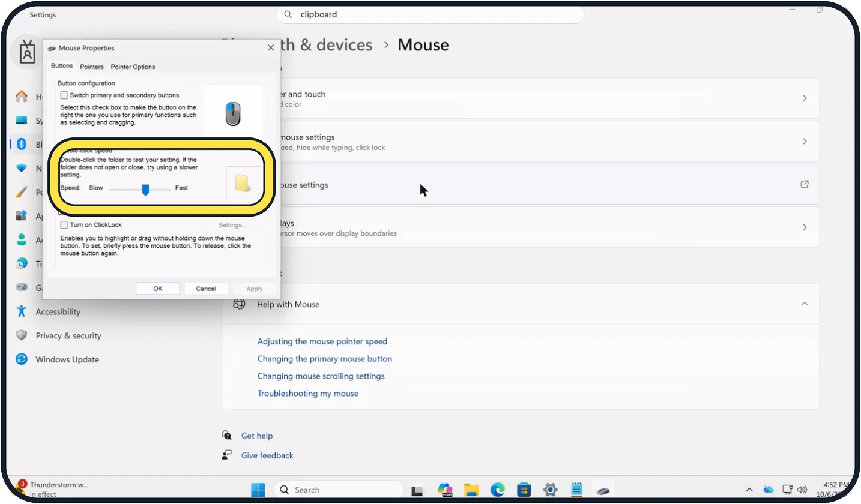
Task: Open the Pointer Options tab
Action: tap(133, 67)
